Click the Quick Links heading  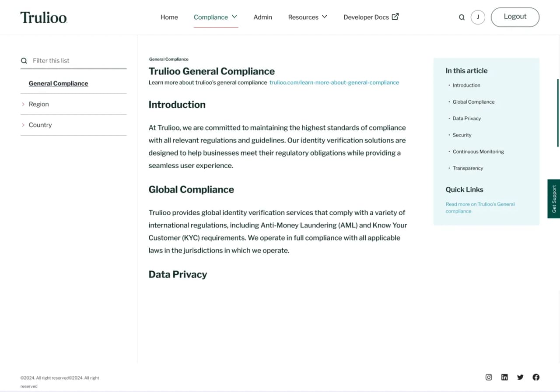tap(464, 189)
